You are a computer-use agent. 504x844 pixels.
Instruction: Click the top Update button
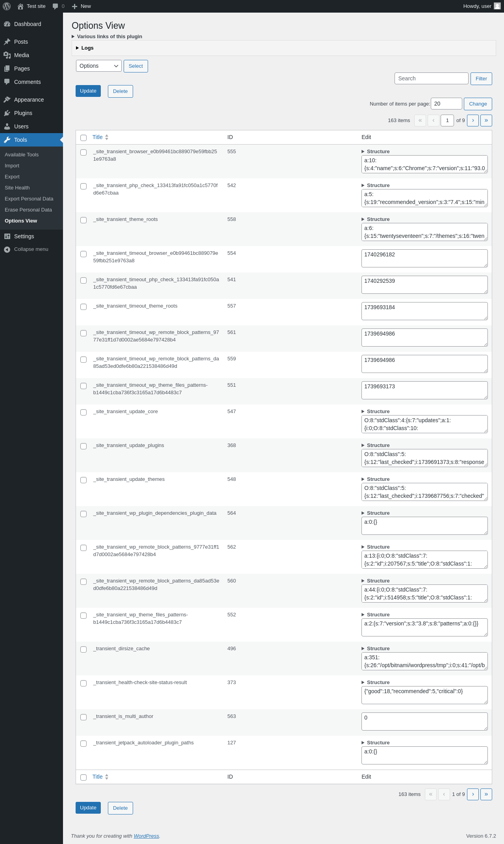[88, 91]
